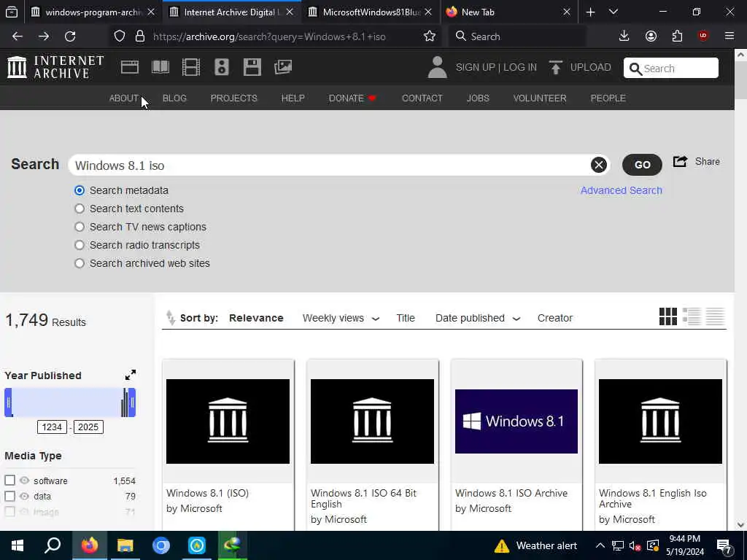Screen dimensions: 747x560
Task: Go back to previous page
Action: (18, 36)
